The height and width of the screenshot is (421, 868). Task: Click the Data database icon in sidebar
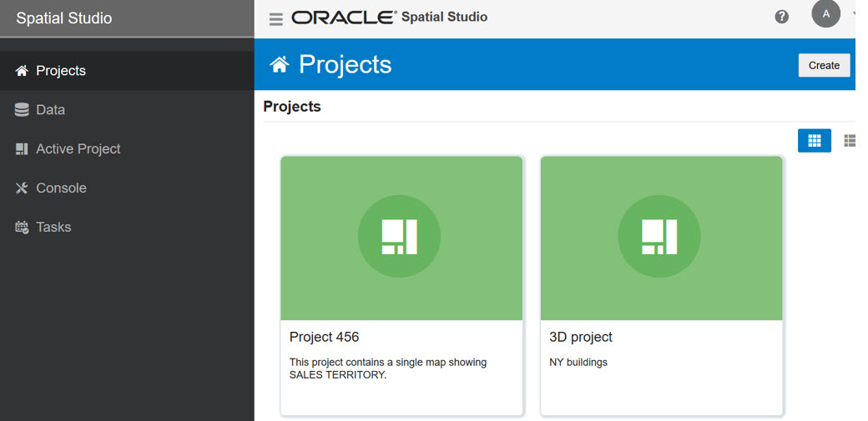[x=22, y=109]
